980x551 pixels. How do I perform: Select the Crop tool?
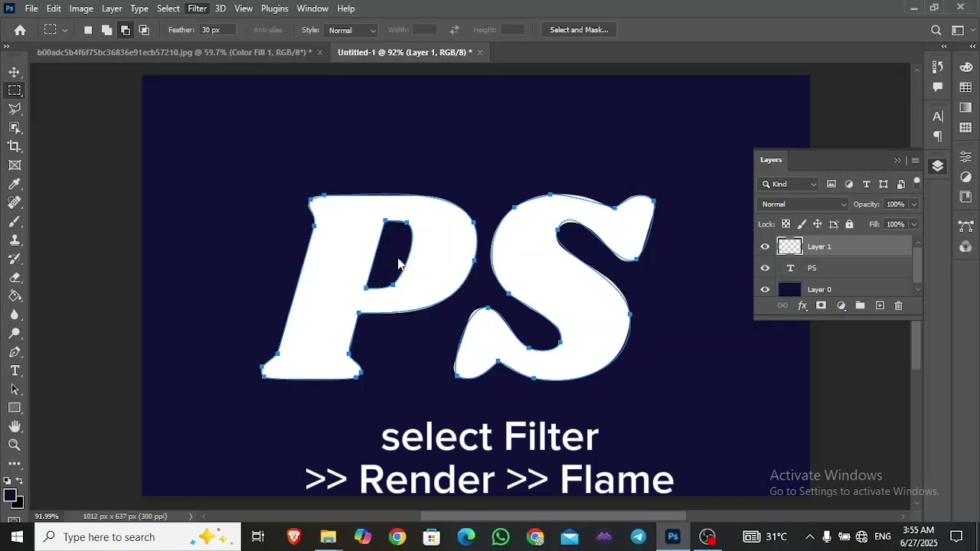coord(15,146)
